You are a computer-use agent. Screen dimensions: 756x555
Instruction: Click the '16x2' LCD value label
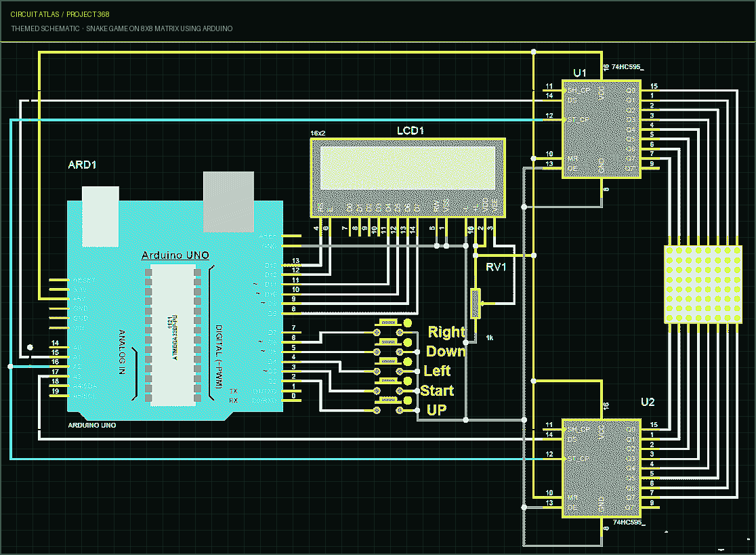tap(318, 133)
